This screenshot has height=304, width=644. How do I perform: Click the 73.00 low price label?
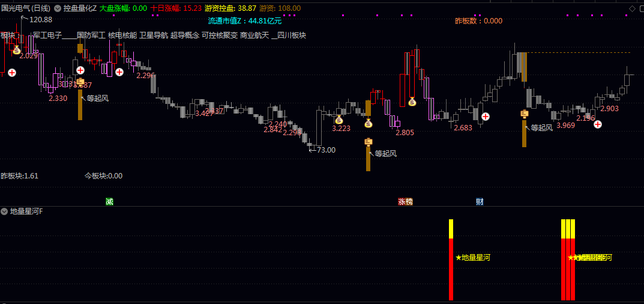click(326, 150)
